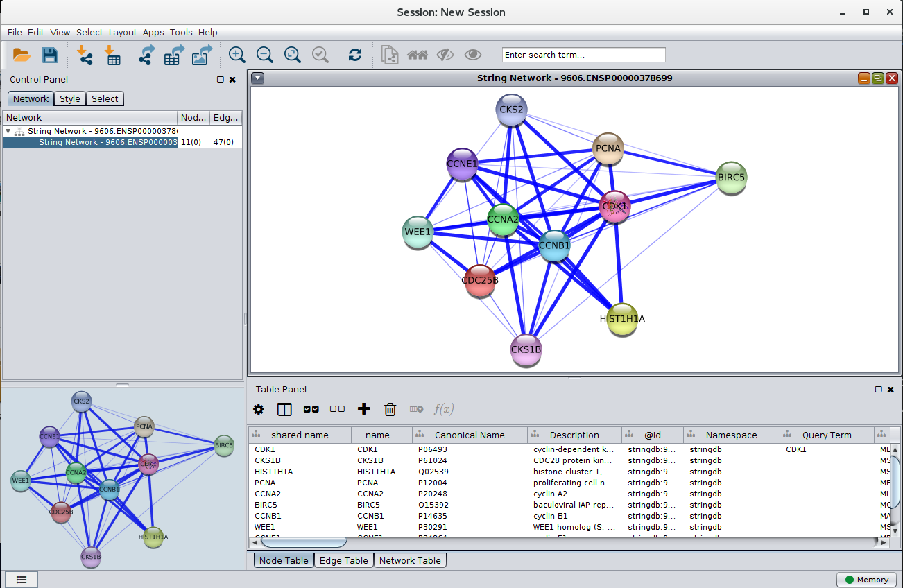The height and width of the screenshot is (588, 903).
Task: Click the Memory status button
Action: (866, 580)
